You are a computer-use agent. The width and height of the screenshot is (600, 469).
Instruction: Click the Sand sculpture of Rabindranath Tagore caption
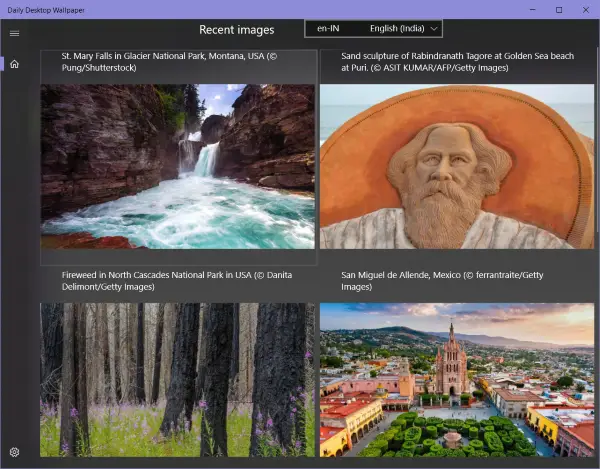point(457,62)
